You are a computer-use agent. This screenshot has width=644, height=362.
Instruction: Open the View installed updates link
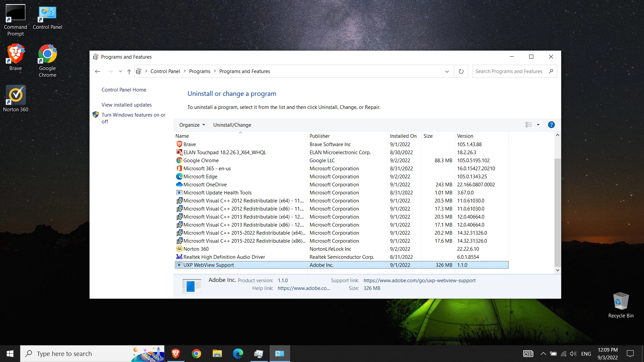point(126,105)
